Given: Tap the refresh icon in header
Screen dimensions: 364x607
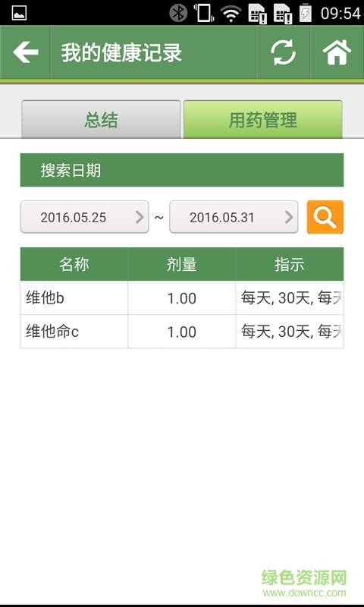Looking at the screenshot, I should [283, 52].
